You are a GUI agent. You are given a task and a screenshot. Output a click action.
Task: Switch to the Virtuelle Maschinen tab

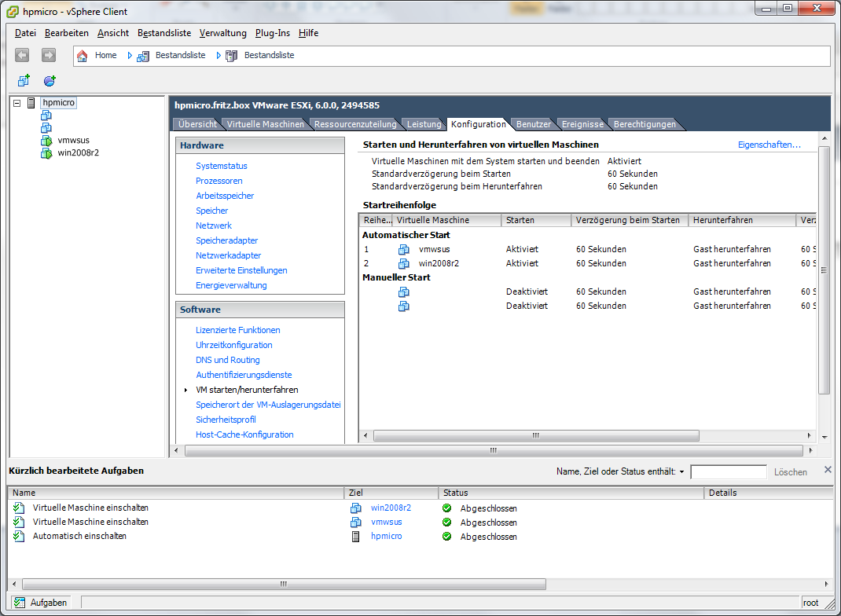point(265,124)
